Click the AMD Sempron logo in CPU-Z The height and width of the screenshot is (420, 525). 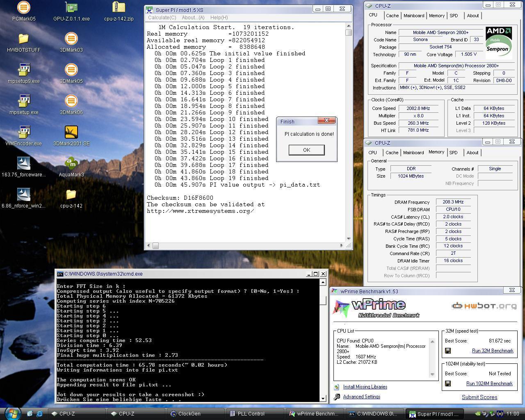tap(499, 42)
